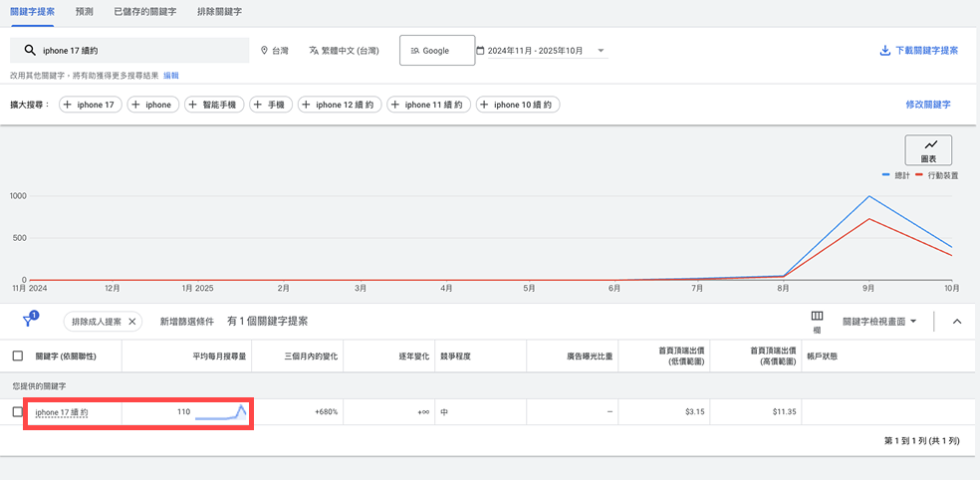
Task: Click the 修改關鍵字 link
Action: (x=927, y=105)
